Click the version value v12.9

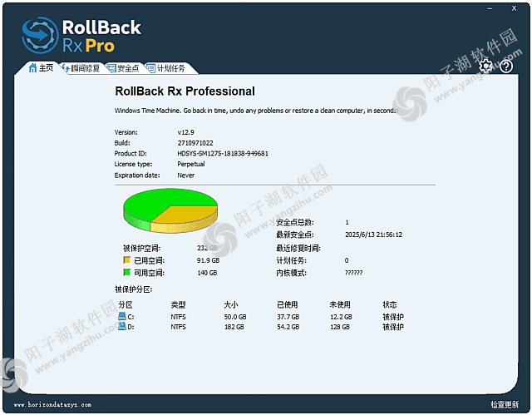tap(186, 132)
